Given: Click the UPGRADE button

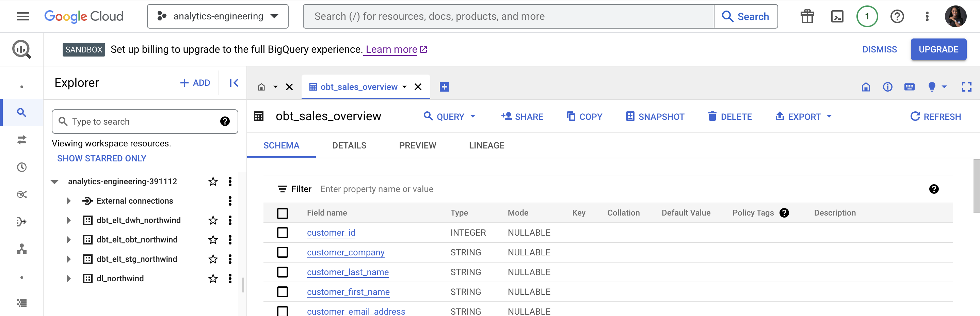Looking at the screenshot, I should [938, 49].
